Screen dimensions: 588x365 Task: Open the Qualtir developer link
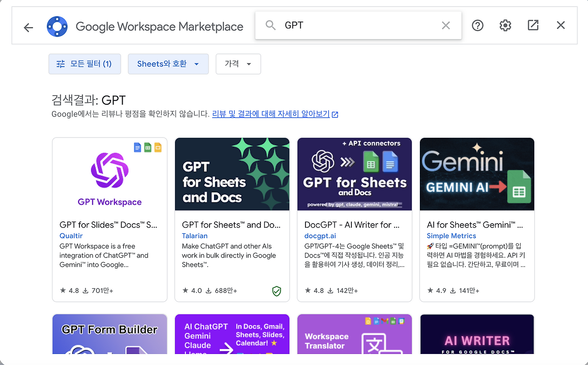[71, 236]
